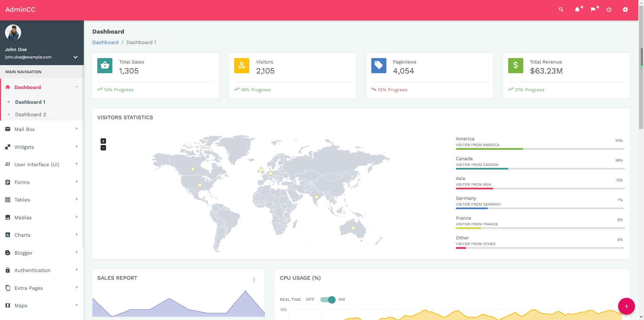Screen dimensions: 644x320
Task: Click the AdminCC brand logo
Action: coord(20,10)
